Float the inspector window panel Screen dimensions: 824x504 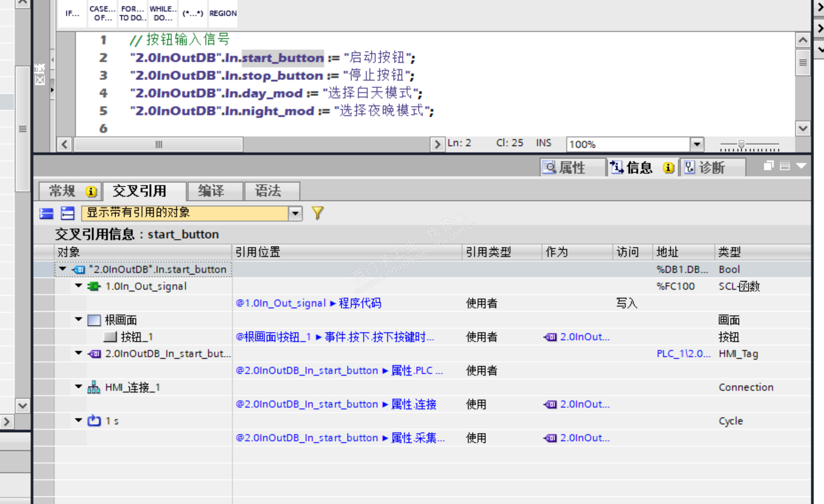coord(768,166)
